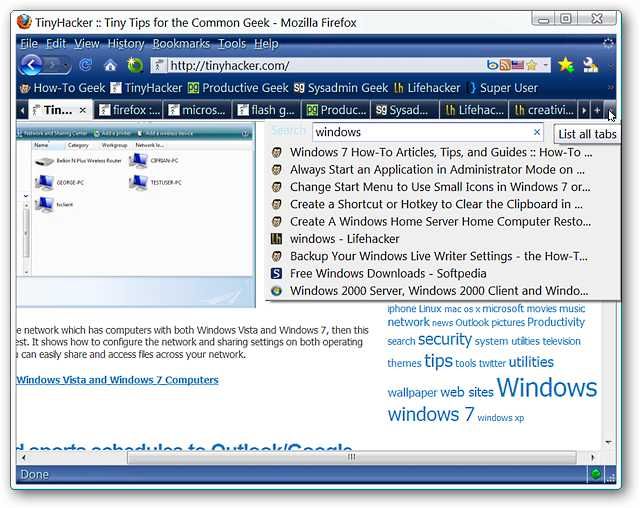Clear the tab search field with the X

[x=537, y=132]
